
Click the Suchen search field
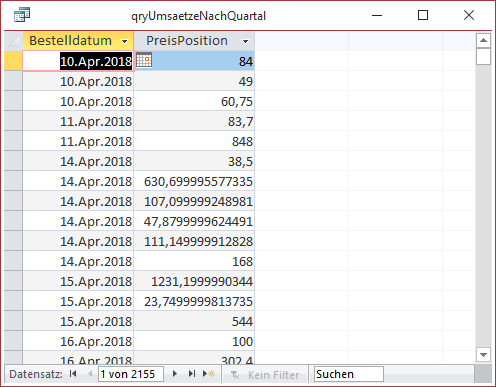click(349, 374)
